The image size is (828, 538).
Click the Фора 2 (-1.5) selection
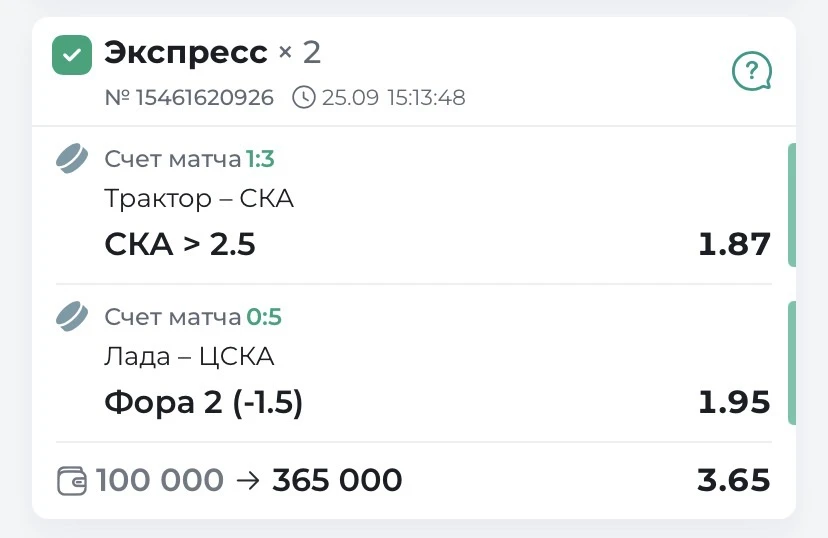pos(204,402)
